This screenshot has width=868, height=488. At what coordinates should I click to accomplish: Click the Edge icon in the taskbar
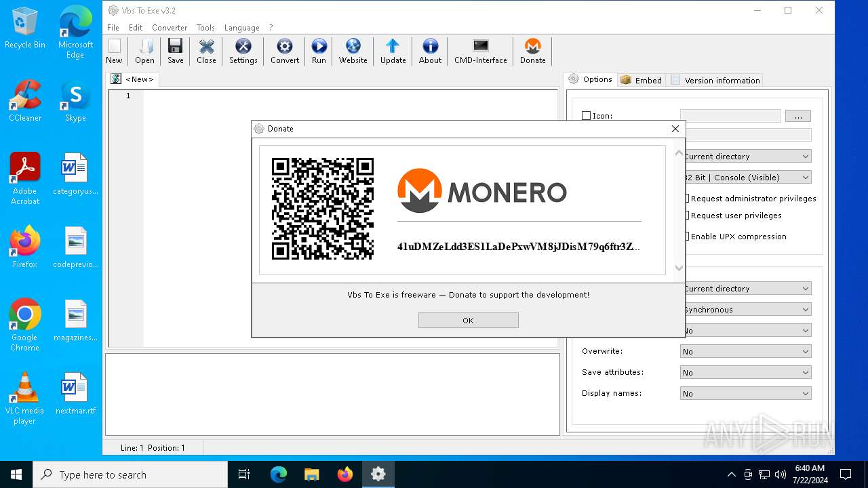tap(279, 474)
